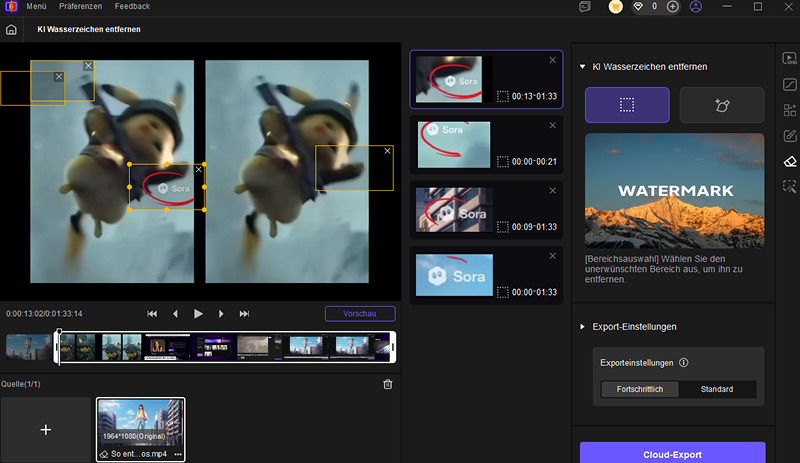This screenshot has width=800, height=463.
Task: Expand the Export-Einstellungen section
Action: (583, 327)
